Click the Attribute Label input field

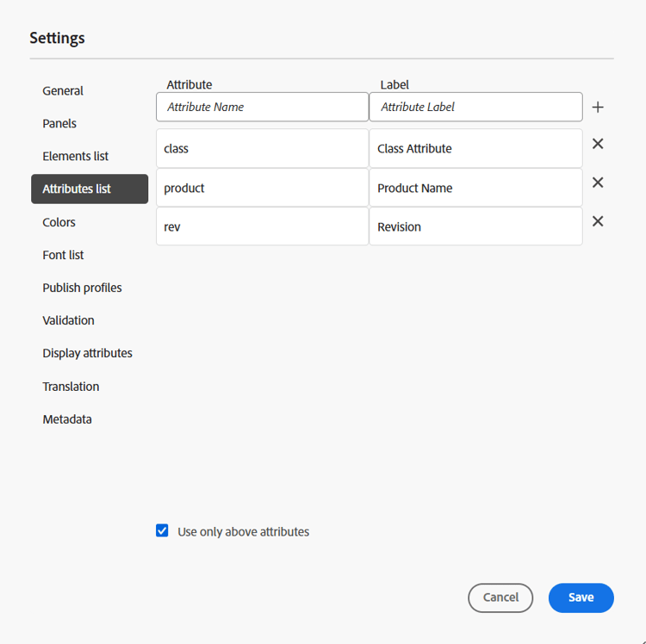[475, 108]
